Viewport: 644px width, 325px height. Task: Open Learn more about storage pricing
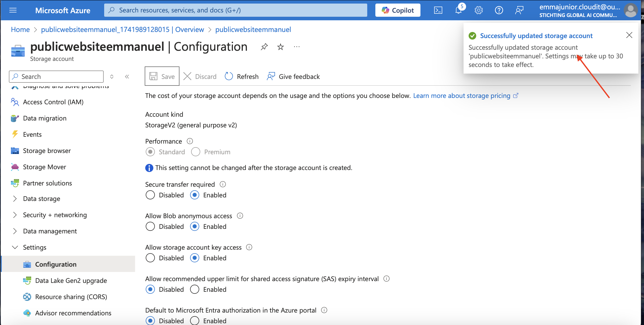pos(466,96)
